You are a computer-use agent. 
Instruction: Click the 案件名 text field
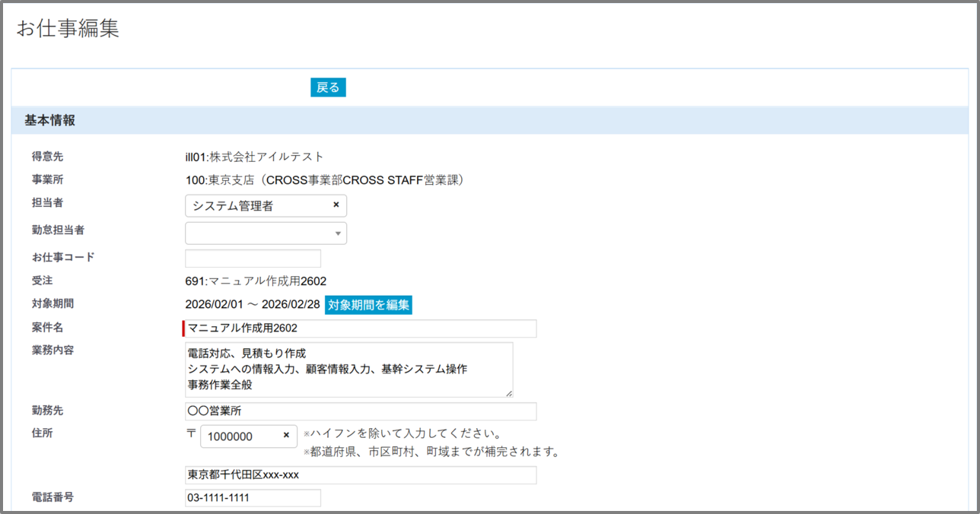(x=359, y=328)
